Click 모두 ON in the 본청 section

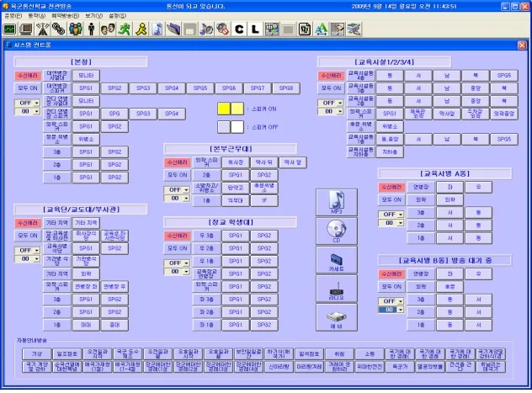(28, 88)
